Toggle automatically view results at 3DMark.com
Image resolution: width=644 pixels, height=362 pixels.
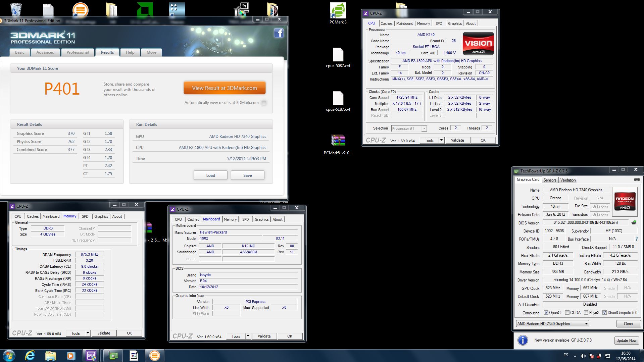coord(264,103)
